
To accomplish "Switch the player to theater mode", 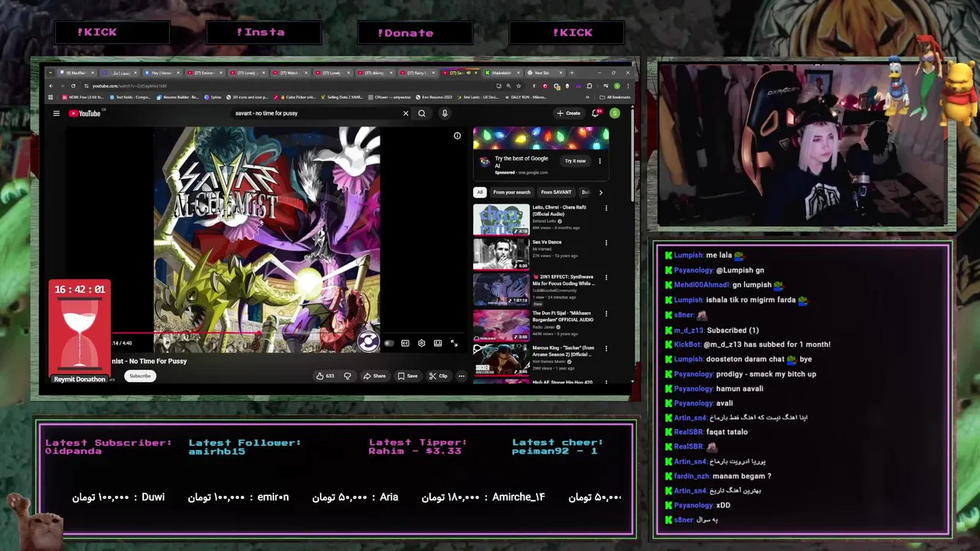I will pos(438,344).
